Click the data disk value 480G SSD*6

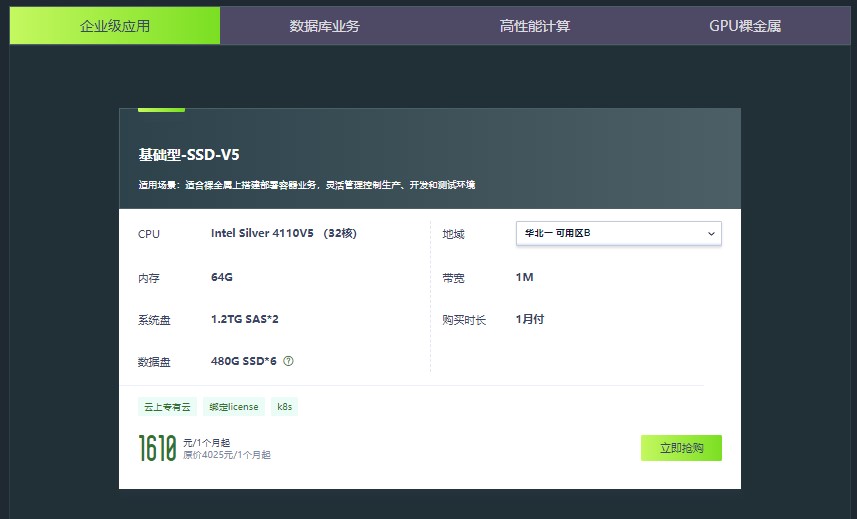click(x=244, y=361)
